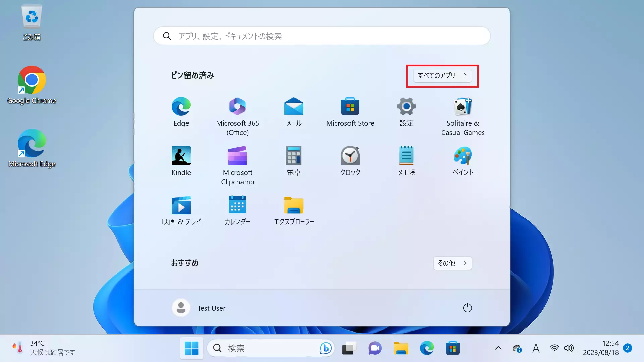Launch エクスプローラー from pinned apps

point(294,210)
